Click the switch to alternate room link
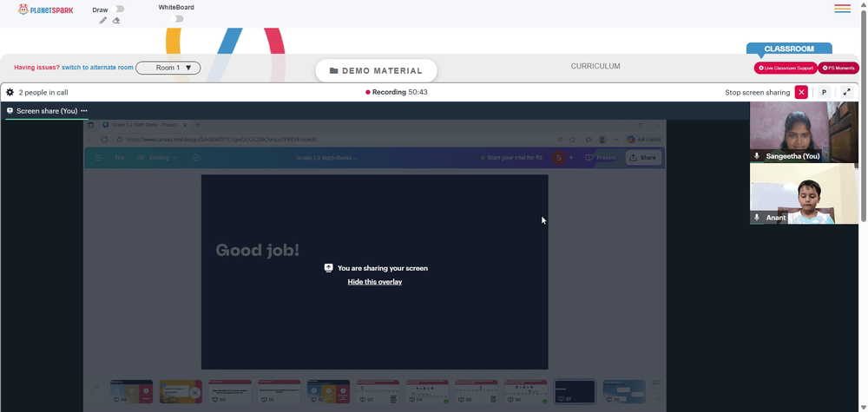Image resolution: width=868 pixels, height=412 pixels. 97,68
